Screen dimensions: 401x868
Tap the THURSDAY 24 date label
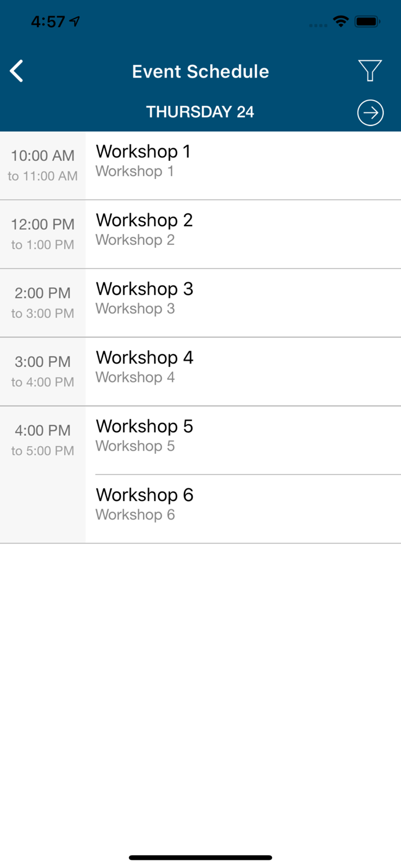click(200, 112)
